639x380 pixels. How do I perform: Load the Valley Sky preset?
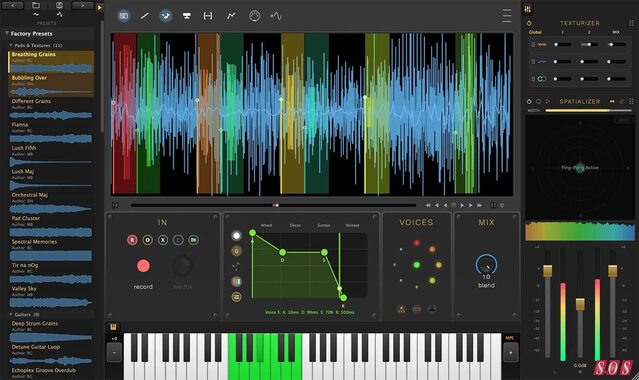(x=51, y=296)
